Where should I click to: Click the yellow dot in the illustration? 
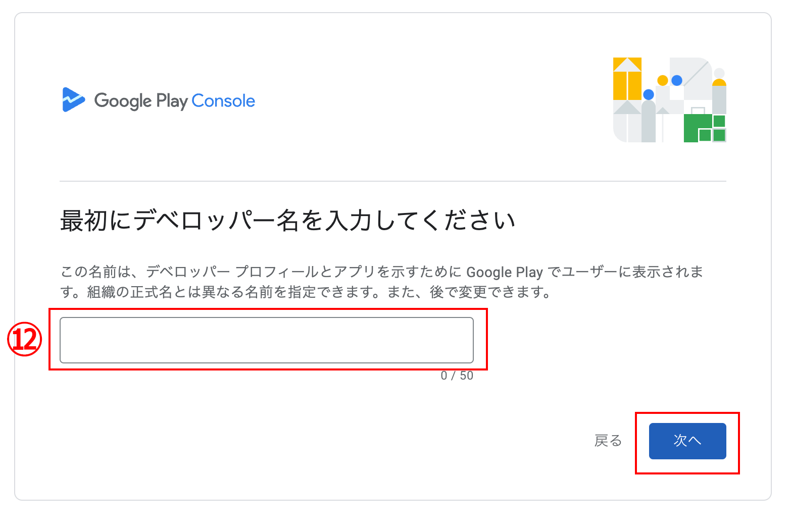tap(663, 80)
